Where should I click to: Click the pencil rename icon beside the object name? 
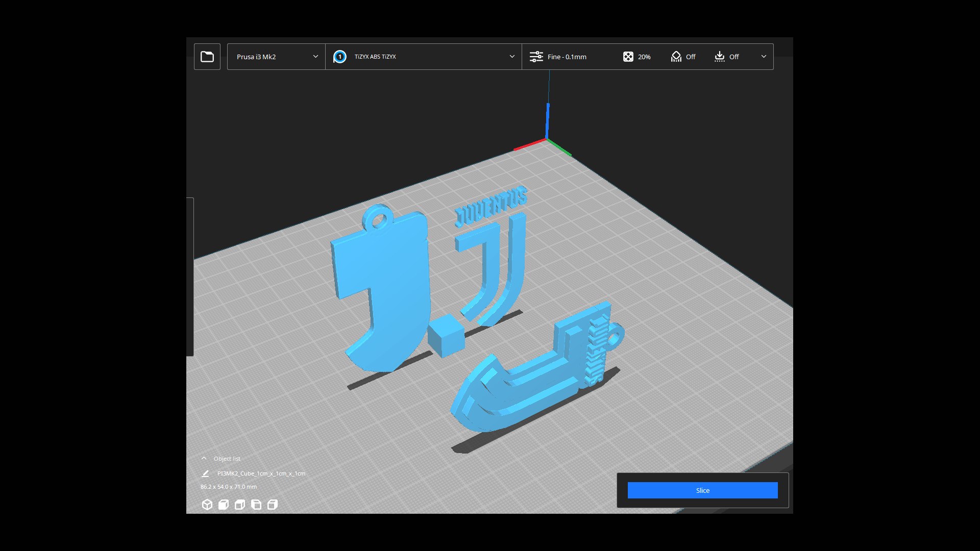(205, 473)
